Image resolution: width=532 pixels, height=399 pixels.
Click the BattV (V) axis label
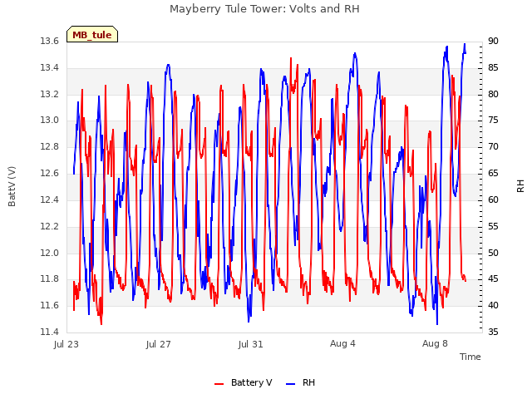click(x=12, y=186)
